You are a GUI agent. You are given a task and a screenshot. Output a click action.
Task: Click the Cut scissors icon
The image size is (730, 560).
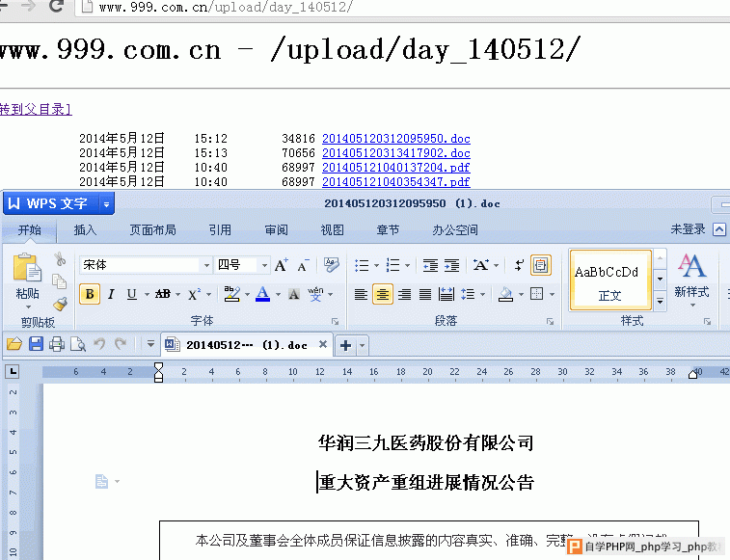tap(60, 259)
